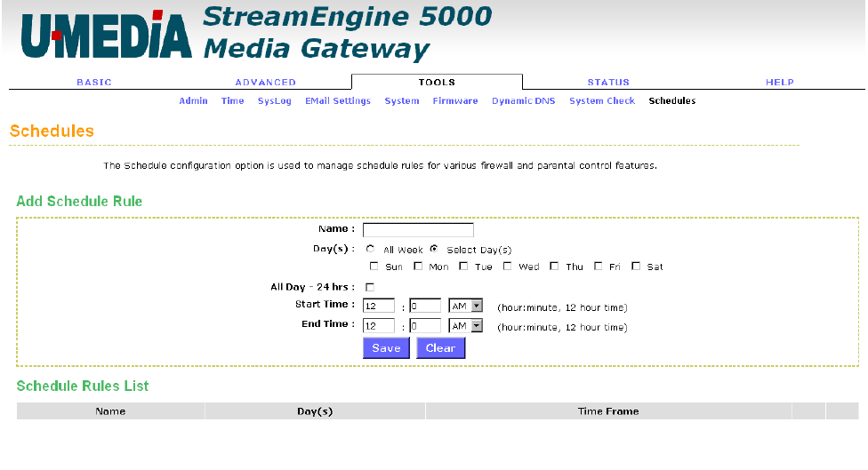Tick the Sun checkbox
868x470 pixels.
[x=374, y=267]
